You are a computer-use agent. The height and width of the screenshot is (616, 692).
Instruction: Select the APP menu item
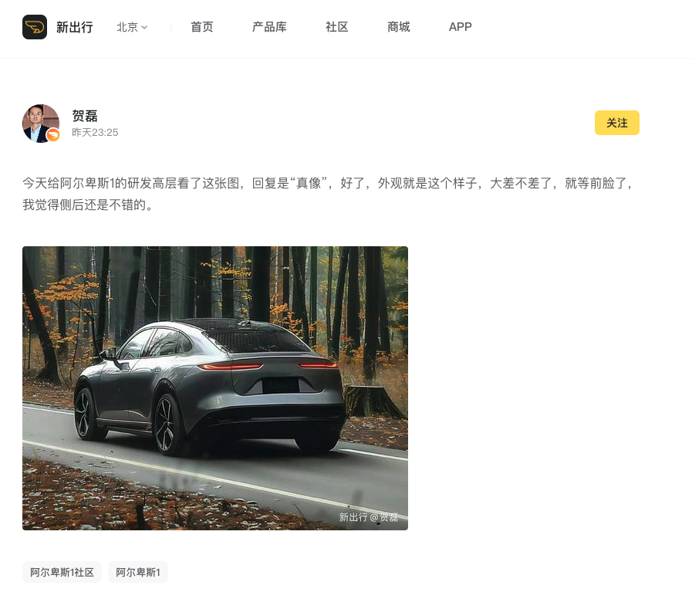click(460, 27)
